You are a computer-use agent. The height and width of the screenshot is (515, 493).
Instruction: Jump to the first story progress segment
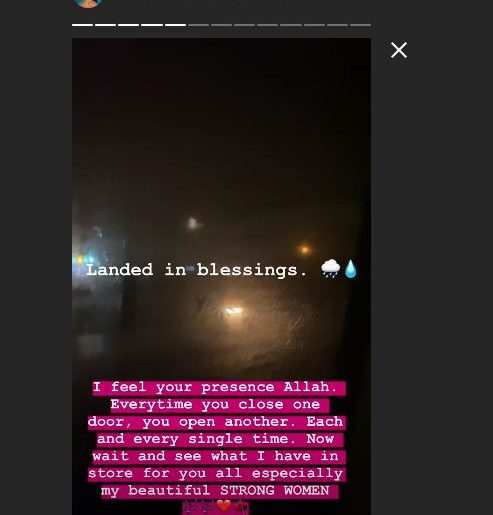(x=82, y=25)
